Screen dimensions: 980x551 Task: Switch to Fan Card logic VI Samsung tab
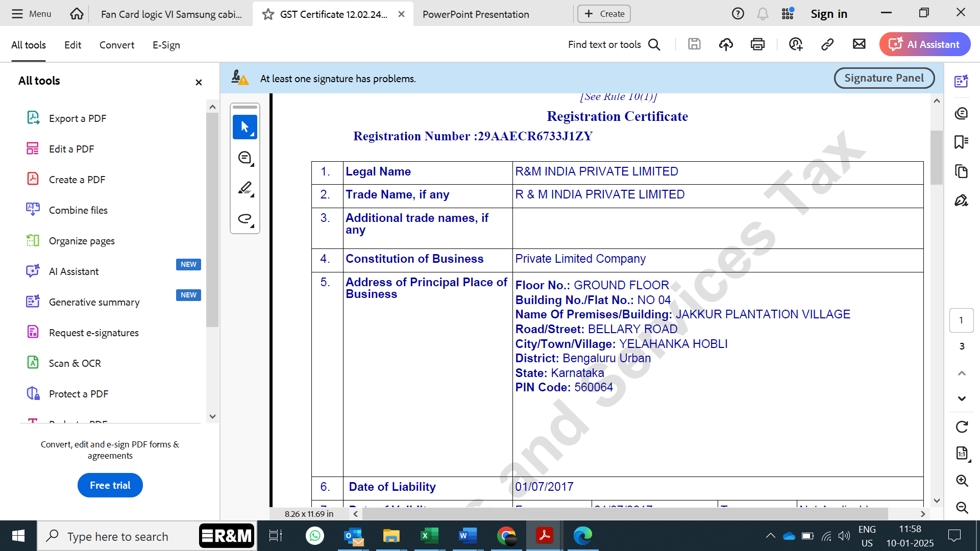(x=171, y=14)
